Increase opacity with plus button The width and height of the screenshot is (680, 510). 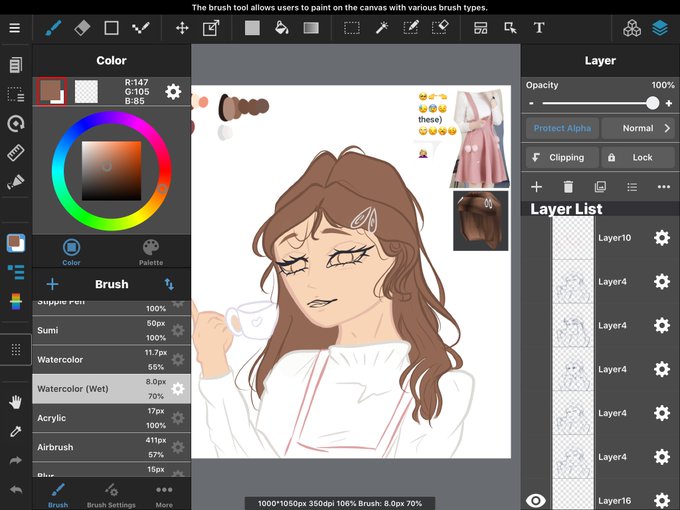669,103
